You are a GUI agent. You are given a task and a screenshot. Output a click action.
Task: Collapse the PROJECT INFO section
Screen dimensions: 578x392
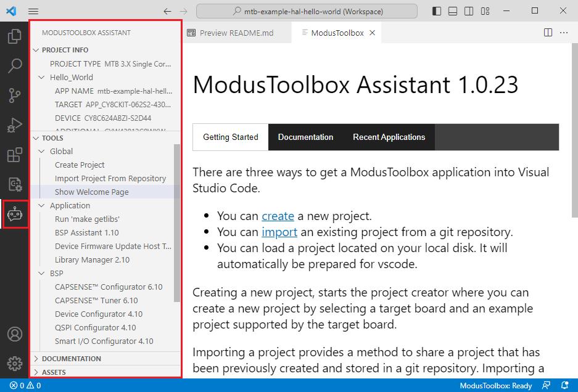pyautogui.click(x=36, y=50)
